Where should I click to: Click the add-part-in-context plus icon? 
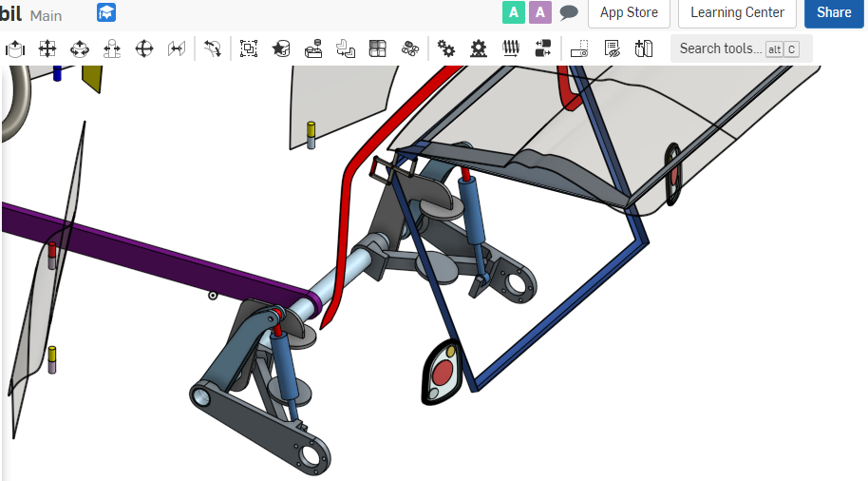(644, 48)
